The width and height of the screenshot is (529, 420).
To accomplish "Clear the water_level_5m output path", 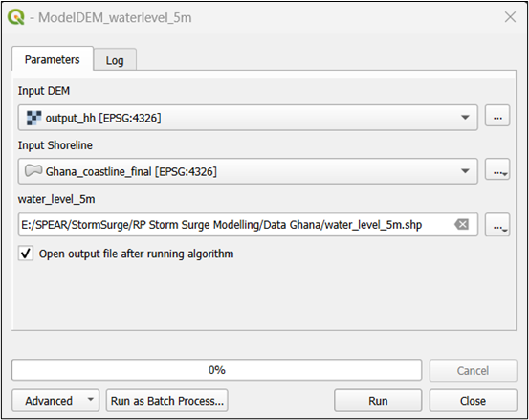I will [461, 224].
